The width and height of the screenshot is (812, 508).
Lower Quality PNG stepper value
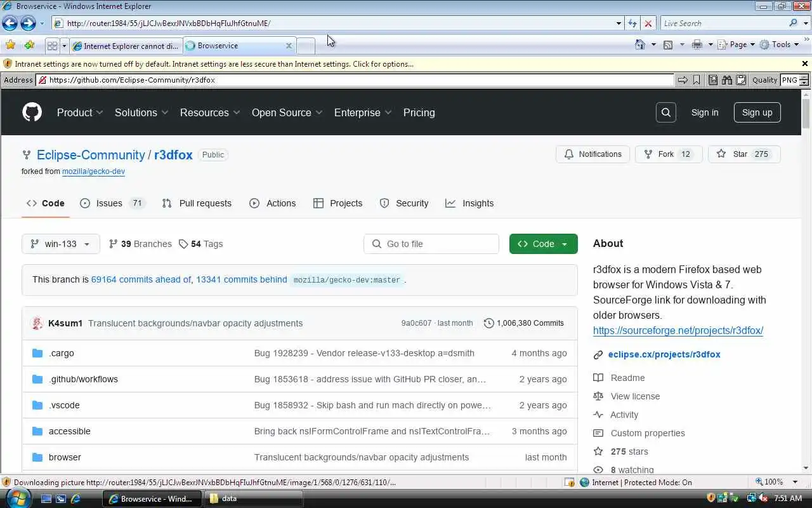point(804,83)
